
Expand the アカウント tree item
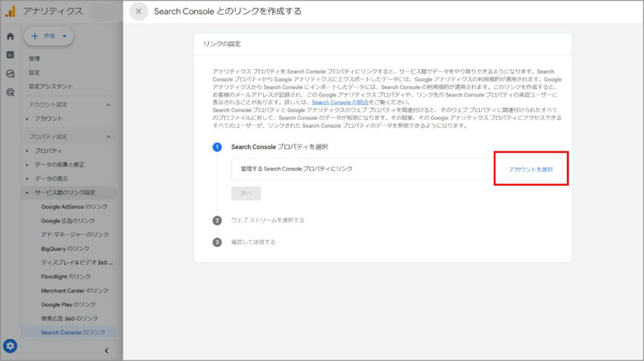[27, 119]
